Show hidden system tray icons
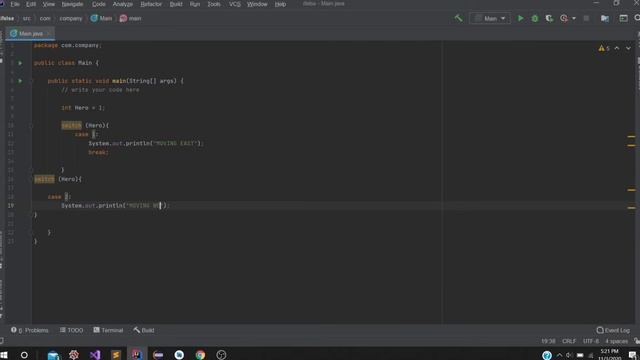 pos(559,355)
